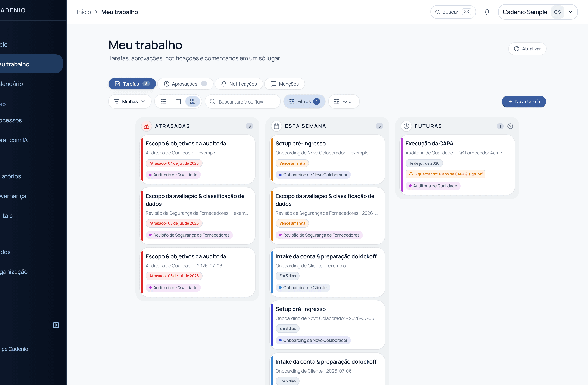Viewport: 588px width, 385px height.
Task: Click the 14 de jul. de 2026 date chip
Action: [x=424, y=163]
